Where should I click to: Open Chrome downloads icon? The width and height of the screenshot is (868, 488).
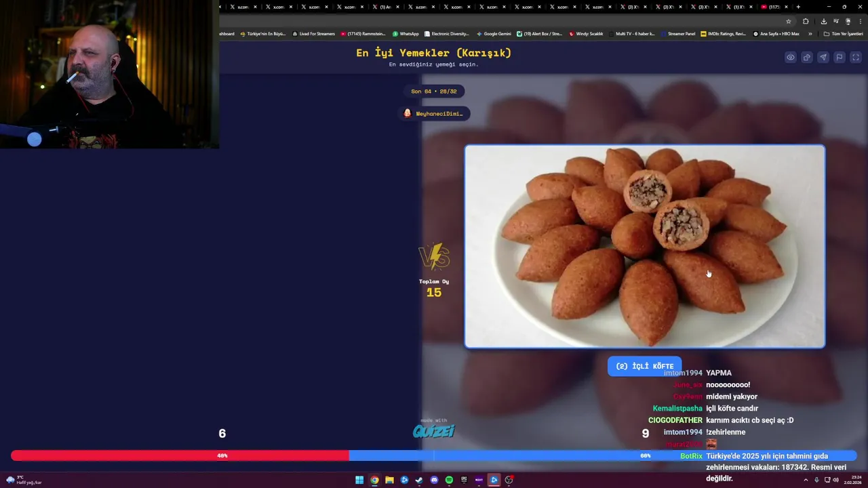(x=824, y=21)
